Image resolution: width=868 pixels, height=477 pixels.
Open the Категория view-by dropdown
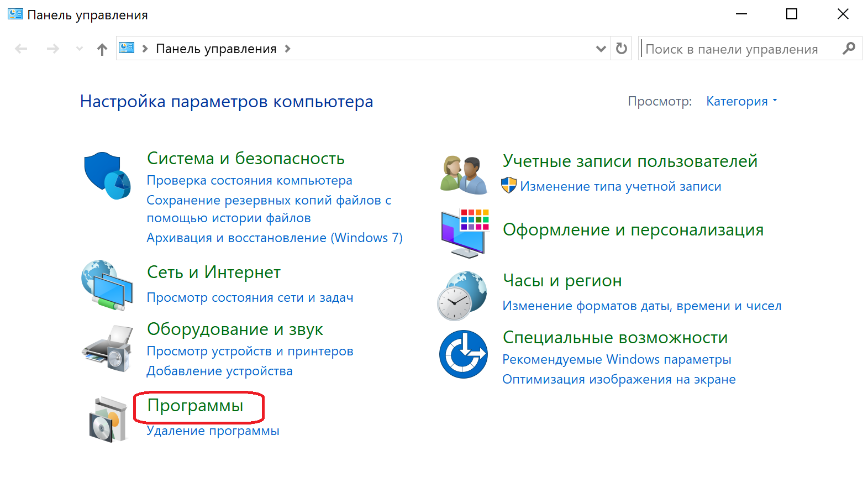741,101
